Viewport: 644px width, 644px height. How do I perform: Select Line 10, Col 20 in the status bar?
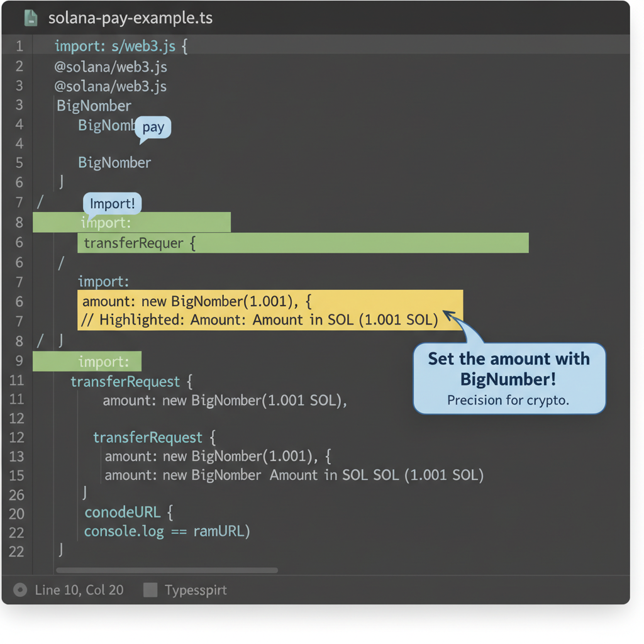tap(79, 590)
